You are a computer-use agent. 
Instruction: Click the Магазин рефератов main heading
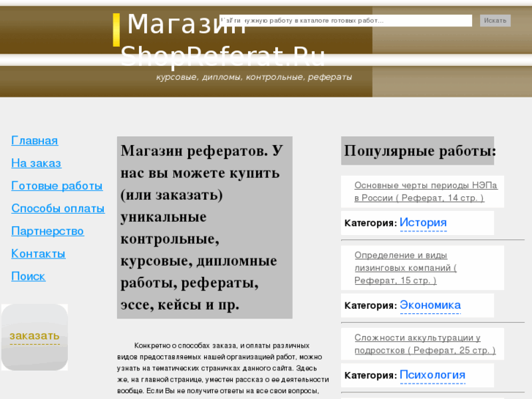click(x=205, y=228)
